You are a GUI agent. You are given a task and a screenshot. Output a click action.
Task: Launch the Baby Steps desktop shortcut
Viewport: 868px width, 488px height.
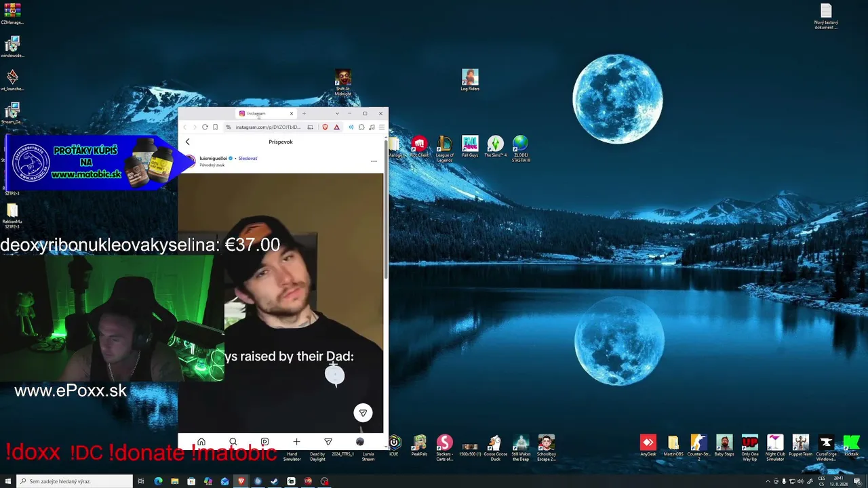click(x=724, y=445)
